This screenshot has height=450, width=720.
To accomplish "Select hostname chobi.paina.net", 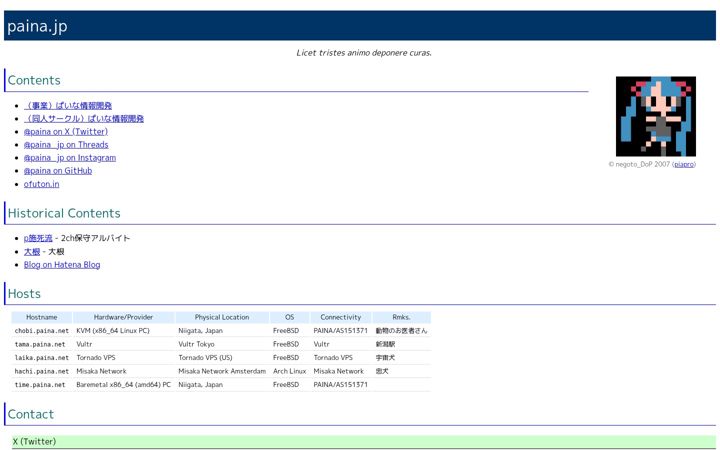I will [x=42, y=331].
